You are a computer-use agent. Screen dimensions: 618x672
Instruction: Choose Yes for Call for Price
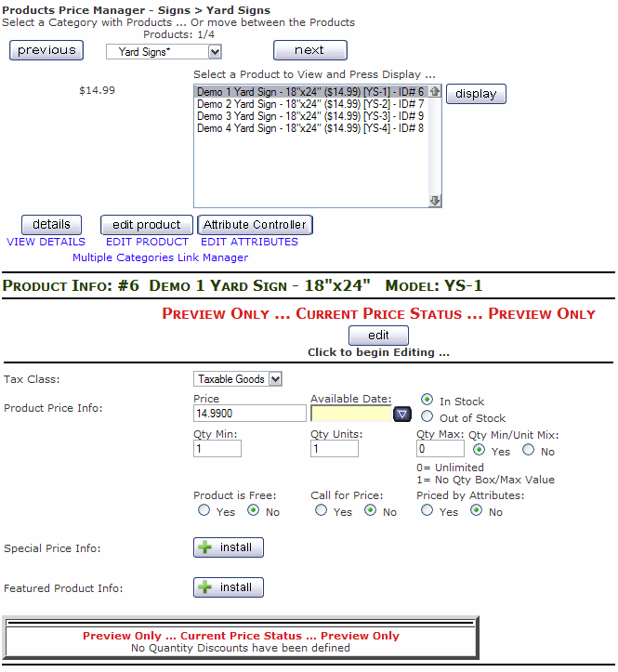click(x=321, y=510)
